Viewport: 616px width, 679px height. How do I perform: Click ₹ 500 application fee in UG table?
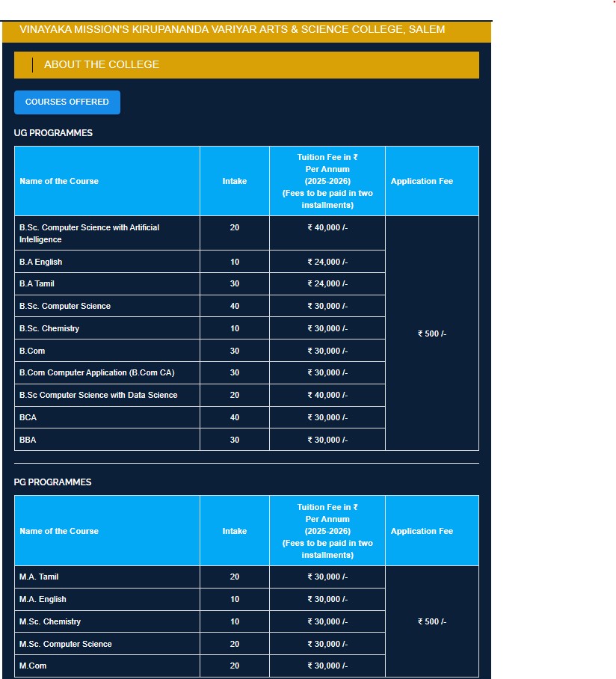tap(432, 334)
